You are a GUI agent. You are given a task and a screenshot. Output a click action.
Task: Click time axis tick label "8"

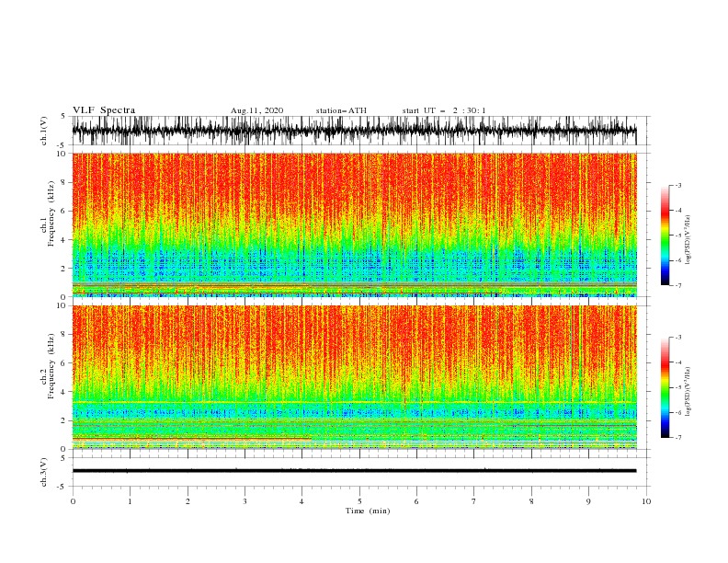[531, 501]
